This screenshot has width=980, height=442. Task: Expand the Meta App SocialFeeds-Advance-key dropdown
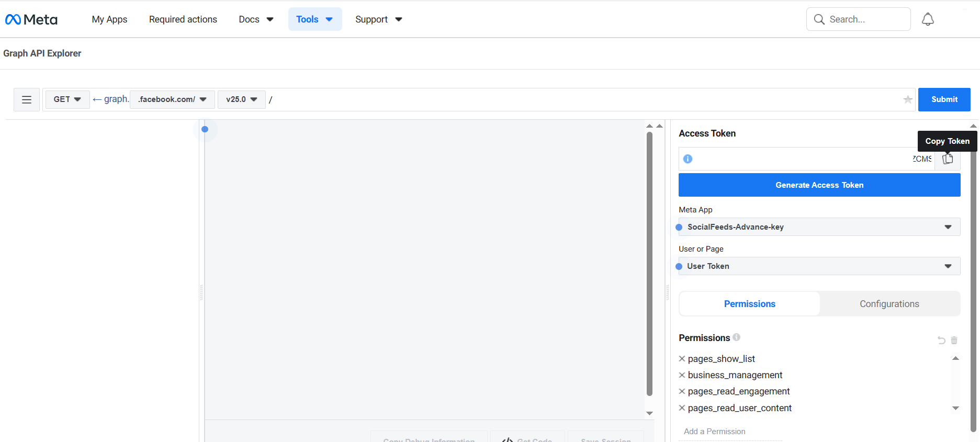pyautogui.click(x=819, y=227)
